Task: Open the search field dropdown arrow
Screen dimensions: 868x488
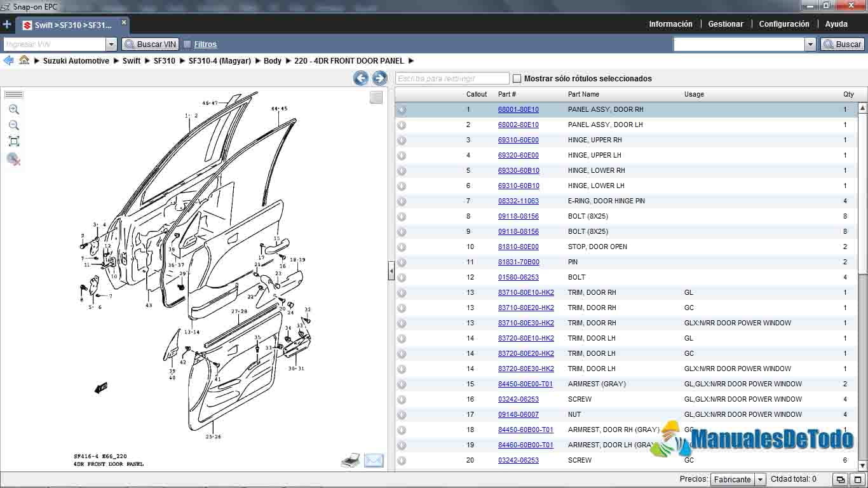Action: (810, 44)
